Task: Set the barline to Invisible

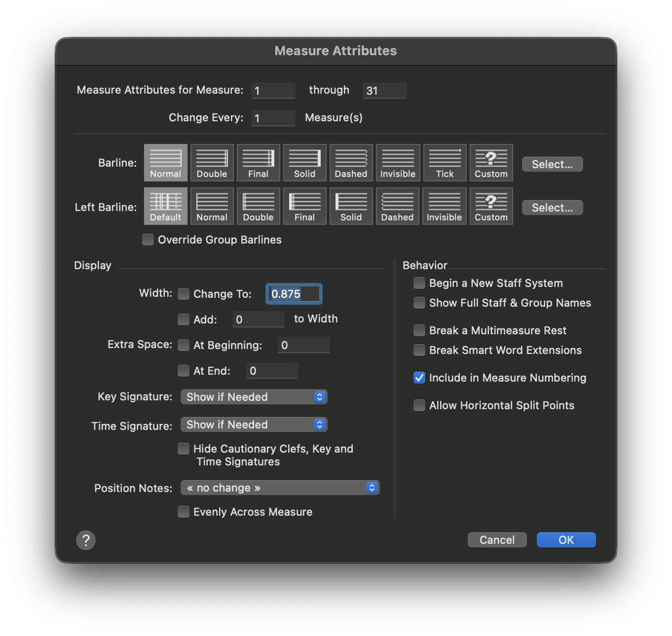Action: (x=398, y=163)
